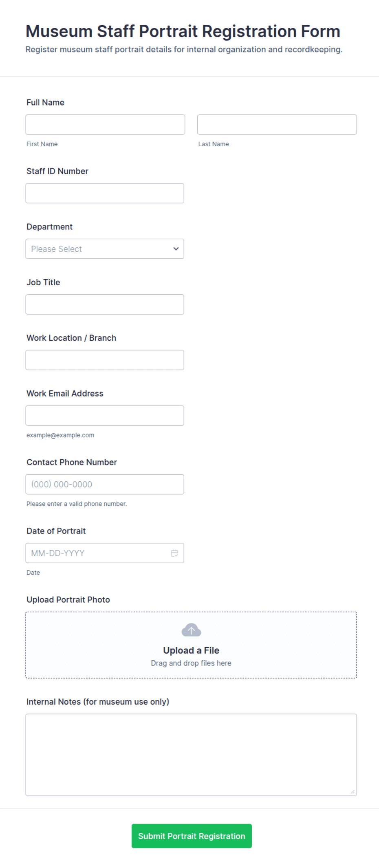Focus the Contact Phone Number field
Viewport: 379px width, 868px height.
pos(105,484)
